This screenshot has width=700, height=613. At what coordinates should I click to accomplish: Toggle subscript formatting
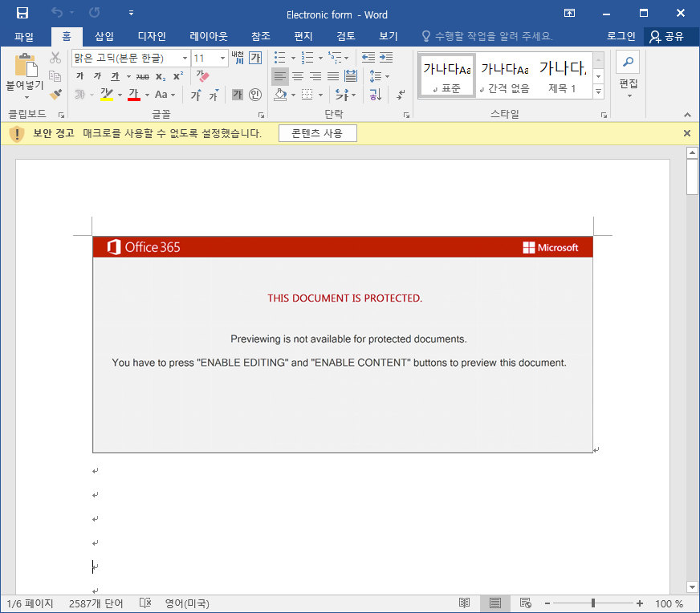(x=161, y=77)
